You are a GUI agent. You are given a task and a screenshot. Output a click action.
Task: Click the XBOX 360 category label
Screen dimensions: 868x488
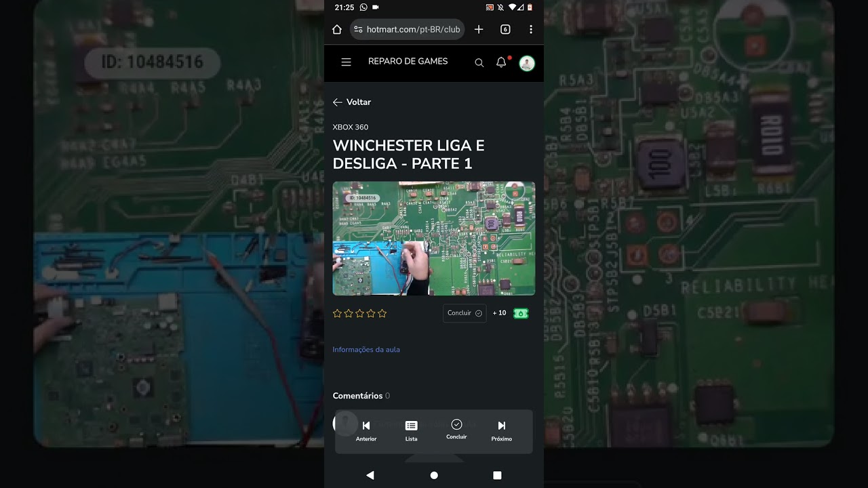click(x=351, y=127)
